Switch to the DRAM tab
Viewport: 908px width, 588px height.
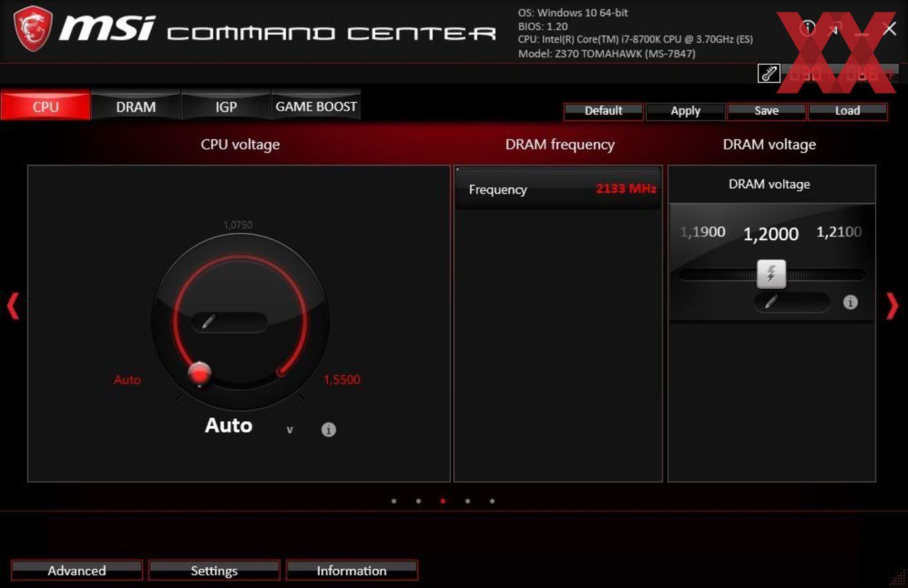pos(136,106)
